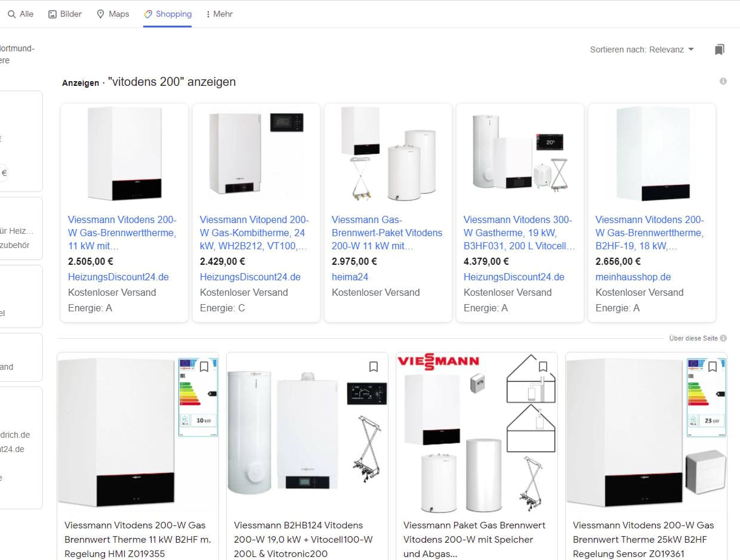Click the Über diese Seite link
Screen dimensions: 740x560
(x=693, y=338)
